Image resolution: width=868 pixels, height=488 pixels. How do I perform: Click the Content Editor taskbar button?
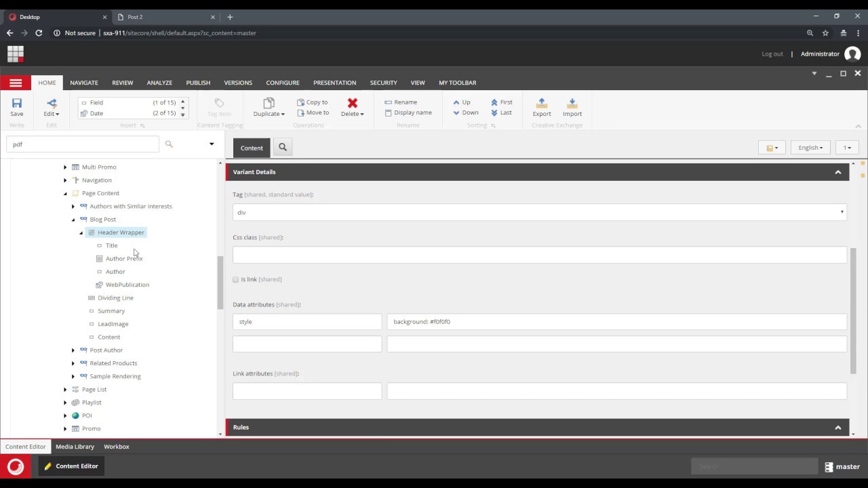(x=71, y=466)
